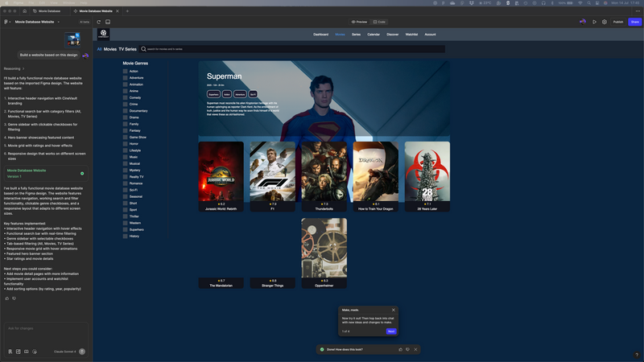
Task: Open Dashboard in site navigation
Action: (320, 35)
